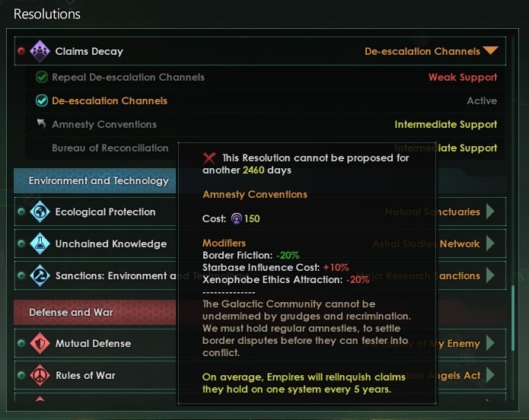Toggle the active De-escalation Channels checkmark

pyautogui.click(x=42, y=100)
